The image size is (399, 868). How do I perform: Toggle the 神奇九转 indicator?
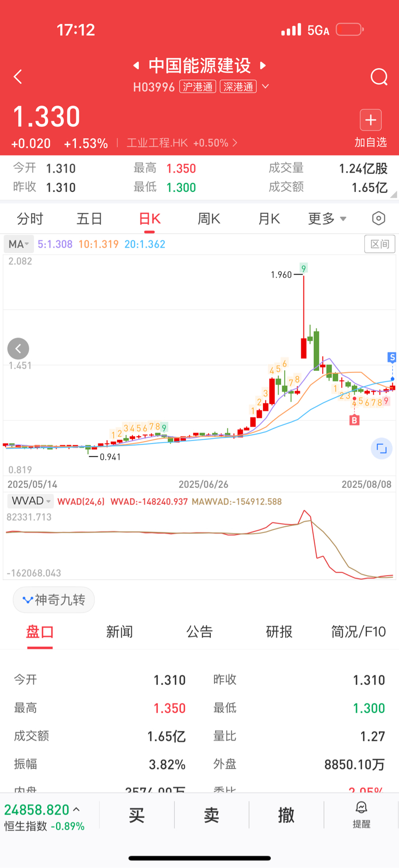54,600
